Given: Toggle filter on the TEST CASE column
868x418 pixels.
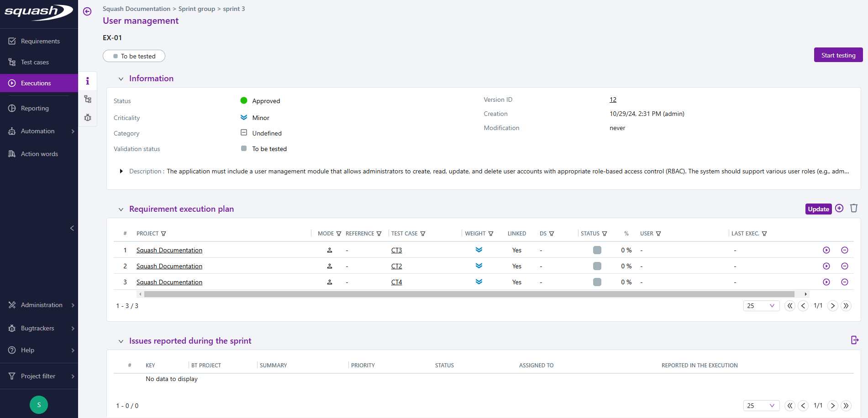Looking at the screenshot, I should pos(423,234).
